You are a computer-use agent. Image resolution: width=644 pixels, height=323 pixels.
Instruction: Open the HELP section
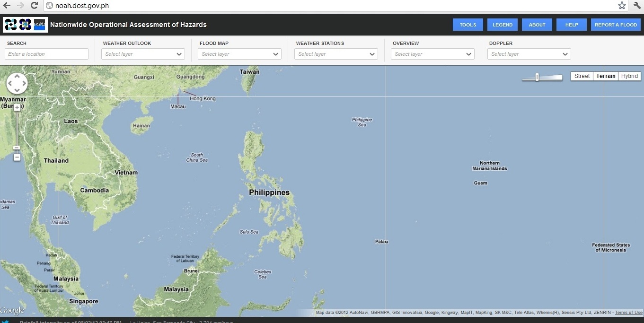pyautogui.click(x=571, y=24)
